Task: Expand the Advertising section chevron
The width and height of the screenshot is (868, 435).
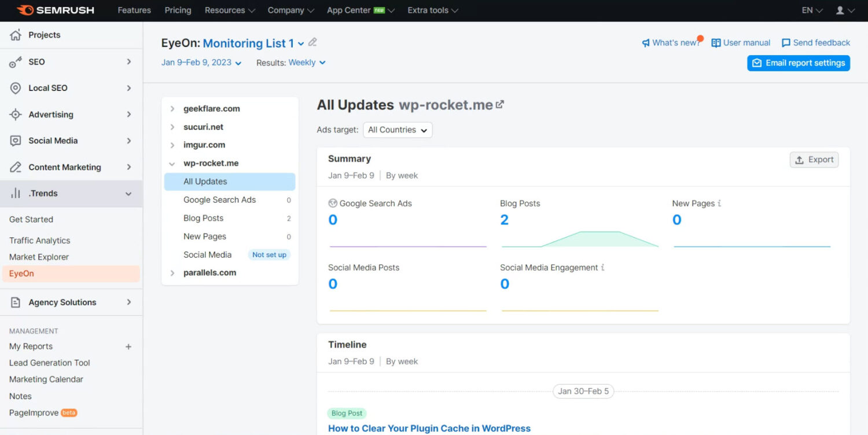Action: pyautogui.click(x=129, y=114)
